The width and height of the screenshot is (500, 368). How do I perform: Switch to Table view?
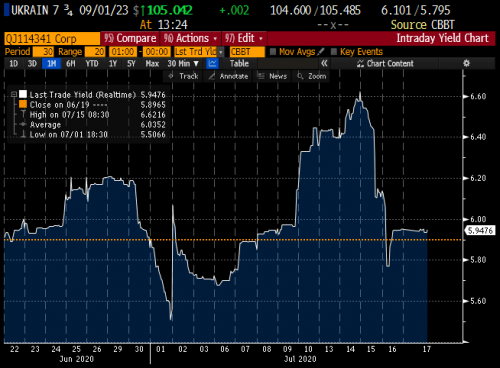(x=239, y=63)
